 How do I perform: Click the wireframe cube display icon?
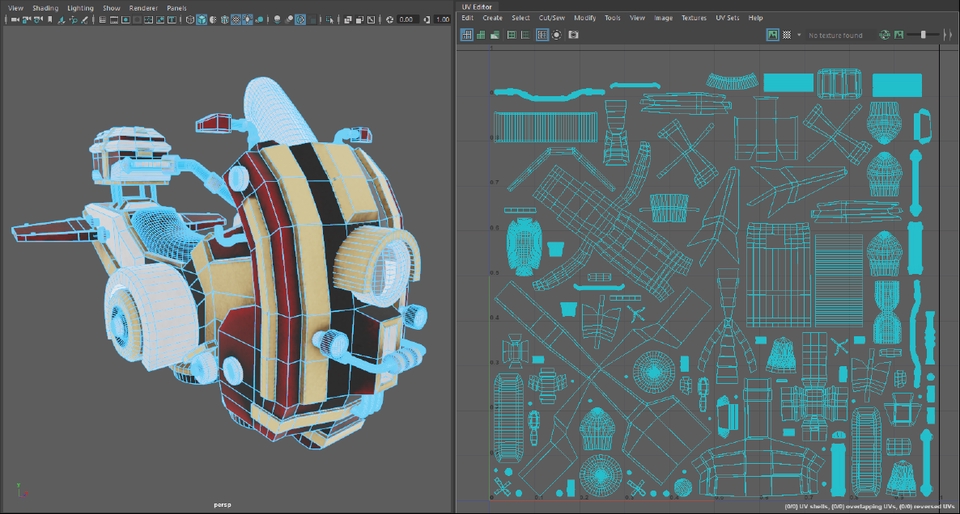pos(190,19)
